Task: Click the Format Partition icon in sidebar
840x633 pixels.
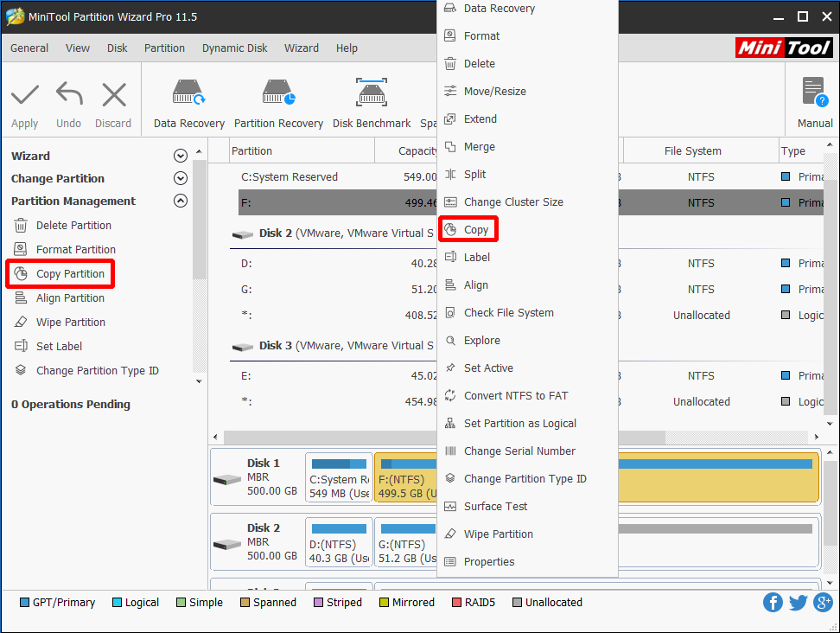Action: [x=21, y=249]
